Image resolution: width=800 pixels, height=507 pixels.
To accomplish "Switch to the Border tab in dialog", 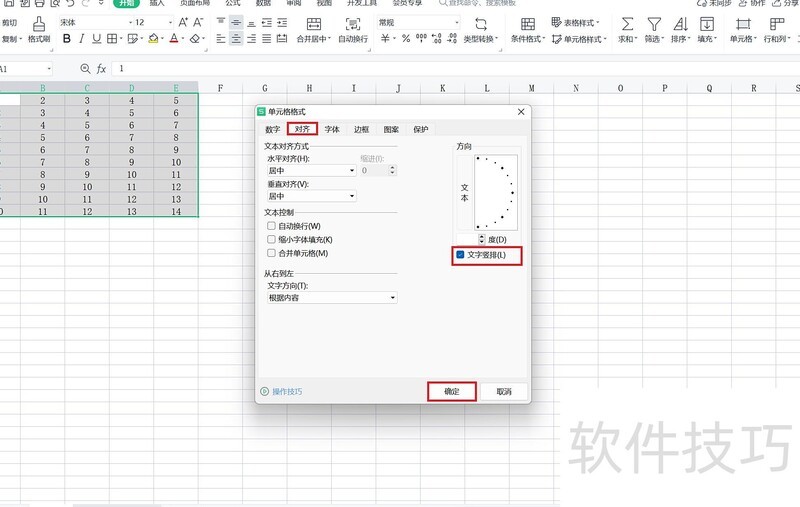I will pos(361,130).
